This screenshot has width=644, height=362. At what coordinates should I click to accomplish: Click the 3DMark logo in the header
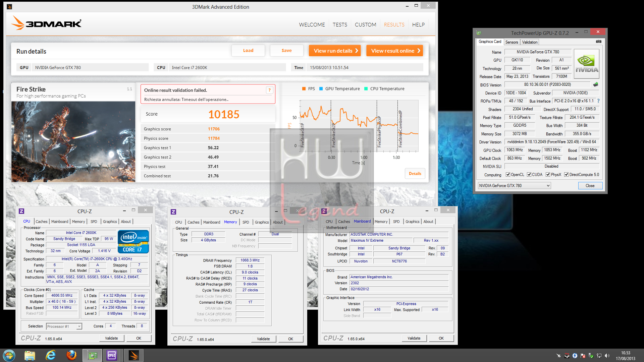[x=46, y=23]
